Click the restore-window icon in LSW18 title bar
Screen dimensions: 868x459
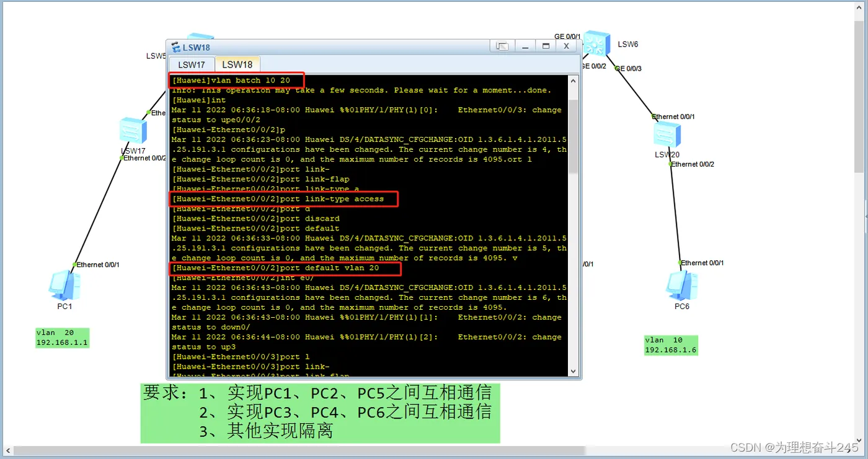point(503,46)
